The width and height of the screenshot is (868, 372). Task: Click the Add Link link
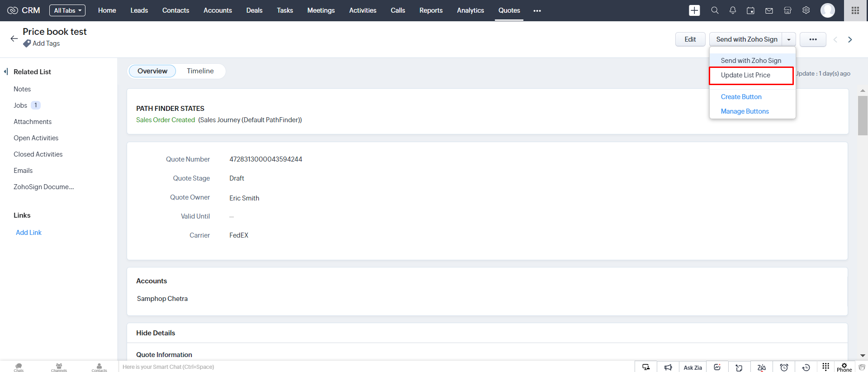(x=28, y=233)
